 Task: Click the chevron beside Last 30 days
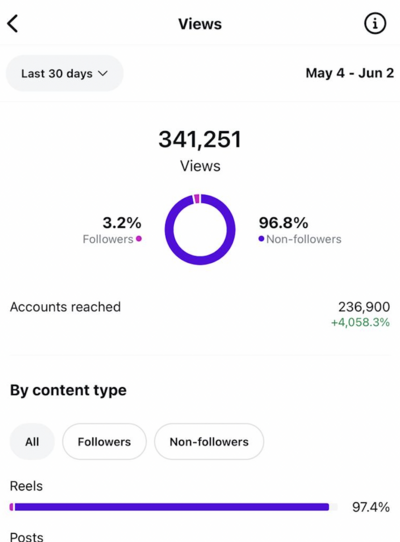[103, 74]
